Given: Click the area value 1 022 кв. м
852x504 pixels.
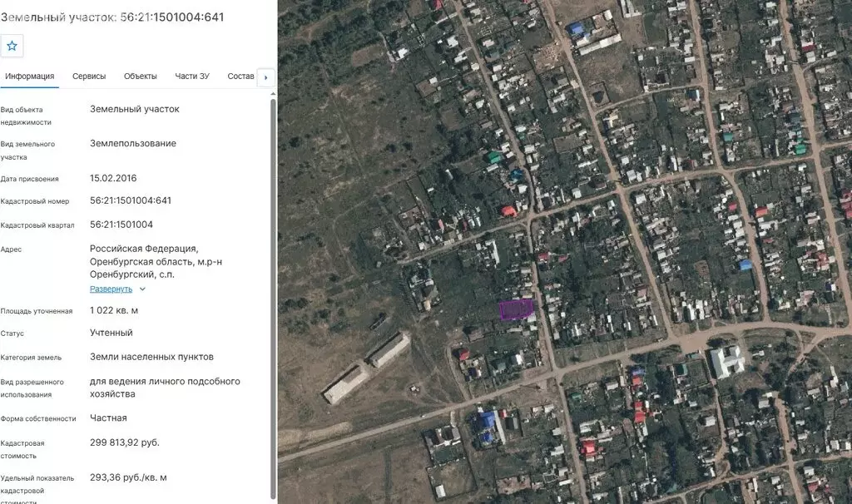Looking at the screenshot, I should point(114,311).
